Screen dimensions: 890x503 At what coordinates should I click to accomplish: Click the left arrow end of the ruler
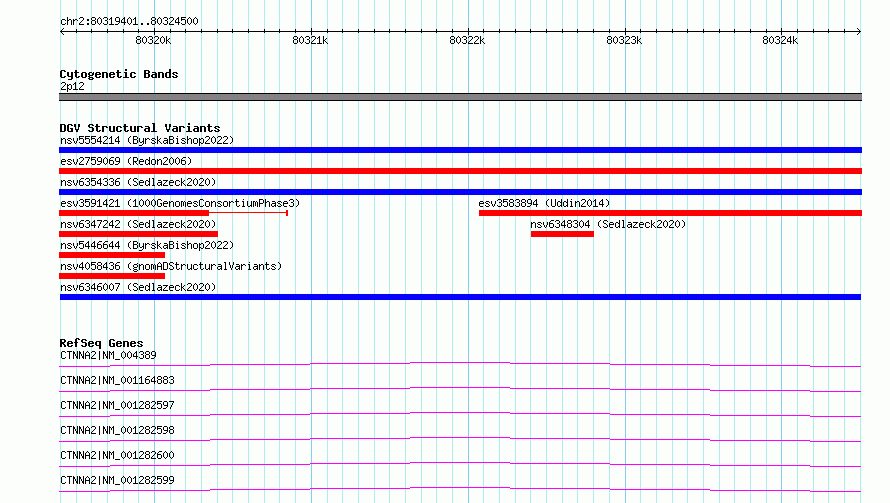[62, 32]
